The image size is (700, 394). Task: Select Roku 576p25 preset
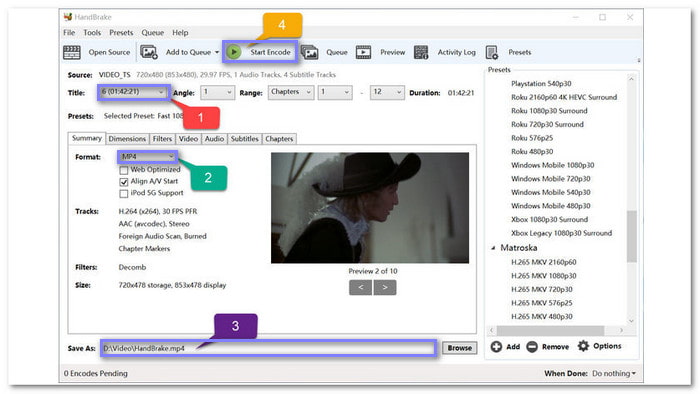pyautogui.click(x=532, y=138)
